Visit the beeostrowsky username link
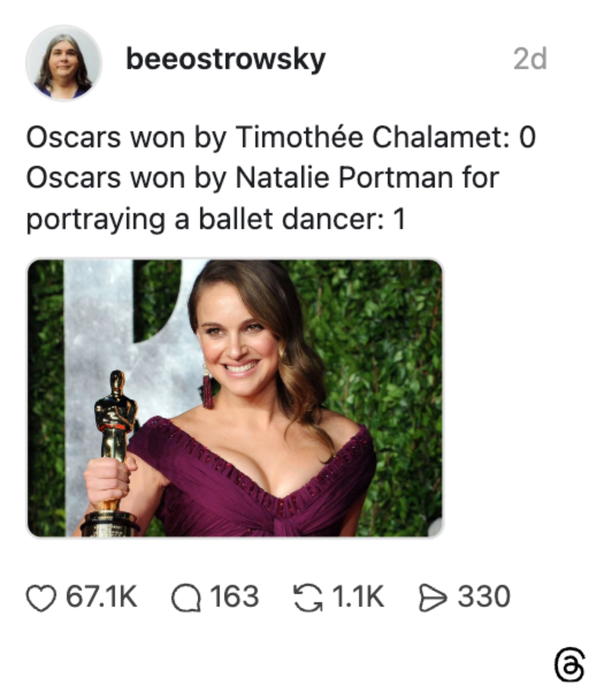Screen dimensions: 605x700 [x=226, y=59]
